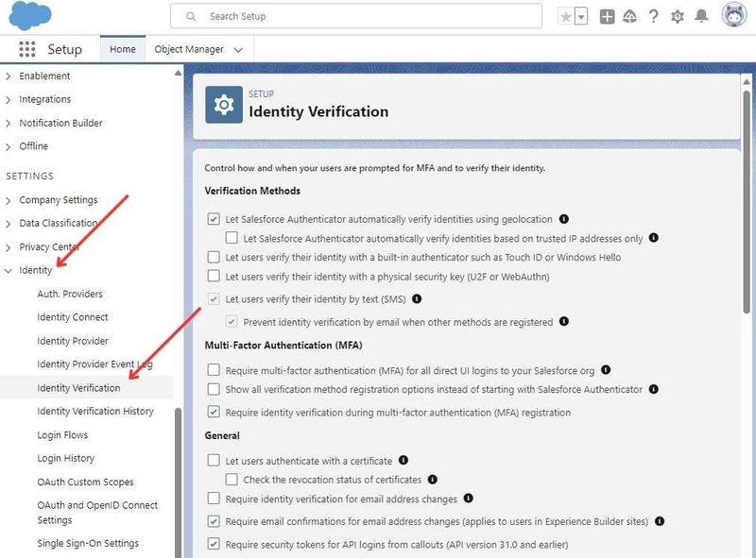Click info icon beside revocation status of certificates
Image resolution: width=756 pixels, height=558 pixels.
pyautogui.click(x=433, y=479)
